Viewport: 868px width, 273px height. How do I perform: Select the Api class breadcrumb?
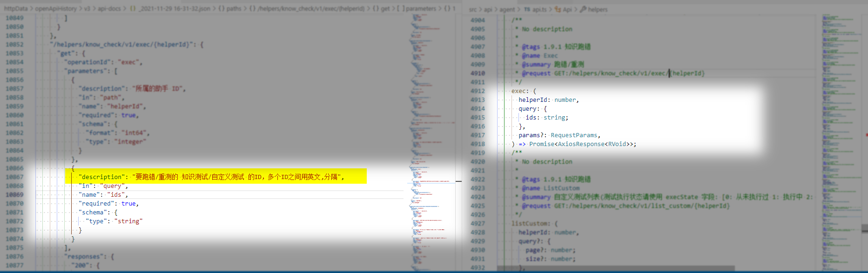(x=567, y=9)
